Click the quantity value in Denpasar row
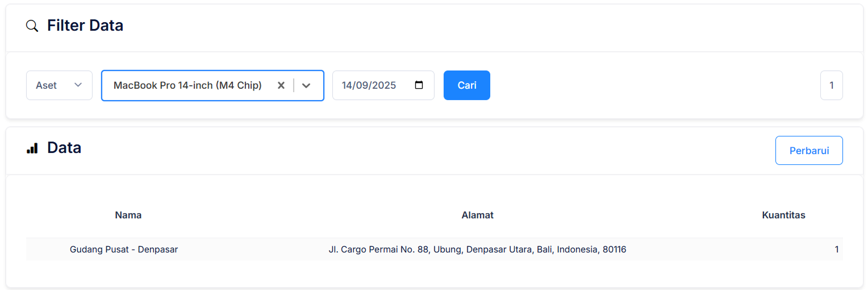This screenshot has height=290, width=868. click(x=836, y=249)
